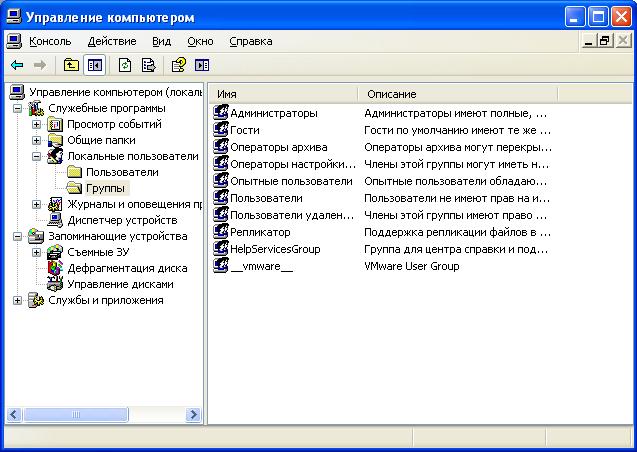
Task: Sort the list by the Описание column header
Action: 458,94
